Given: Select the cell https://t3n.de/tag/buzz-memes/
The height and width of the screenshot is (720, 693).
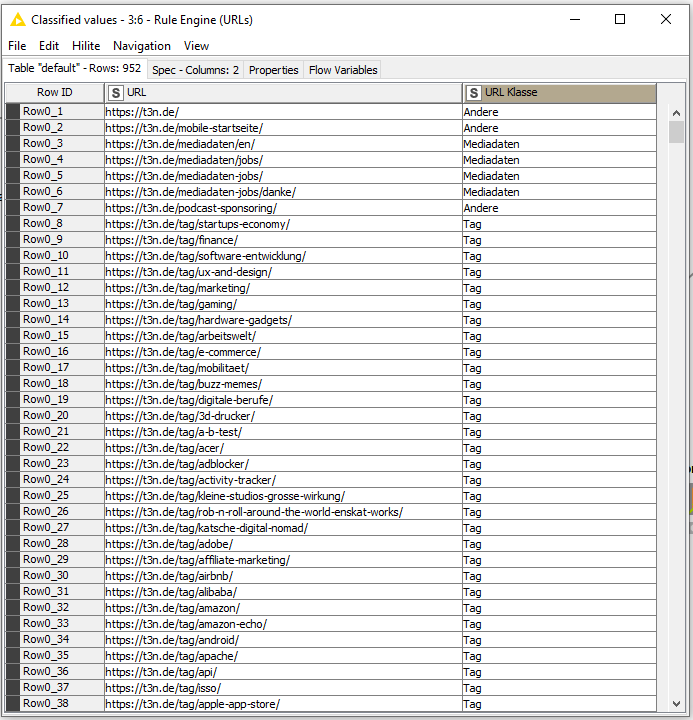Looking at the screenshot, I should [x=283, y=384].
